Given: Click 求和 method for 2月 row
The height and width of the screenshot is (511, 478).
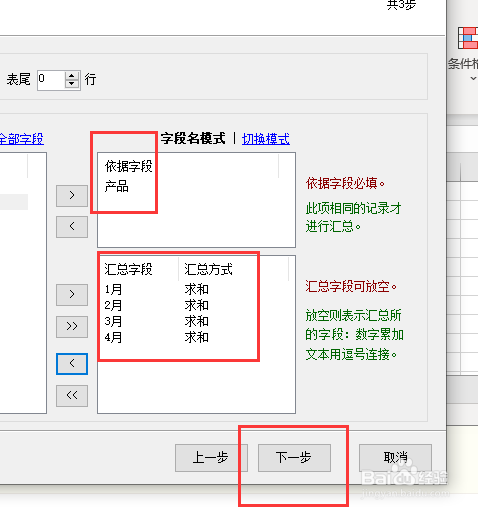Looking at the screenshot, I should coord(197,305).
